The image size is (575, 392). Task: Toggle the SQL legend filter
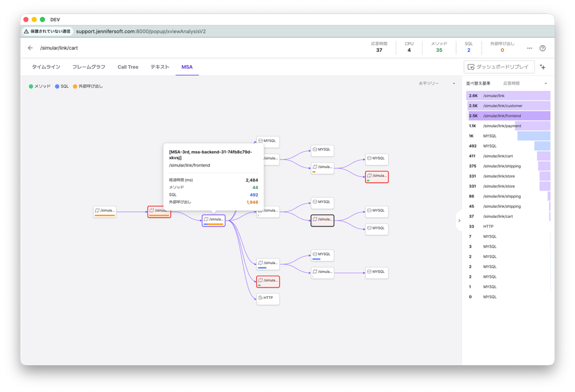click(62, 86)
